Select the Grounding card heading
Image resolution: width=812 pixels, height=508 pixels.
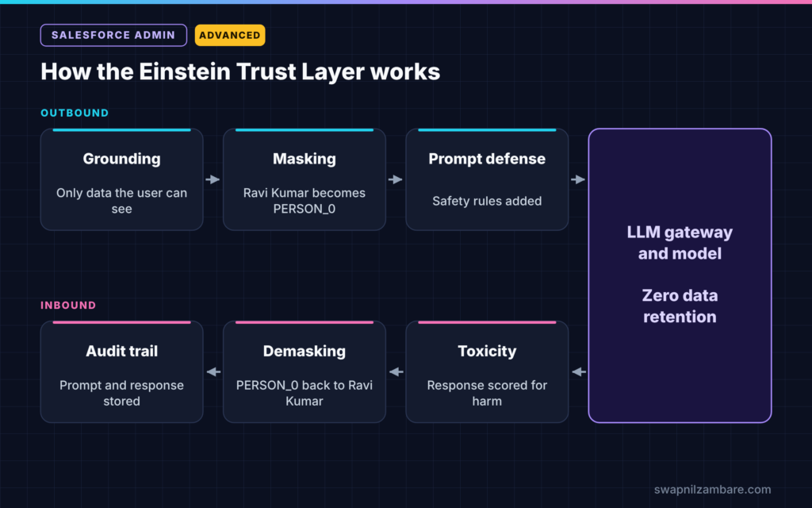click(121, 159)
